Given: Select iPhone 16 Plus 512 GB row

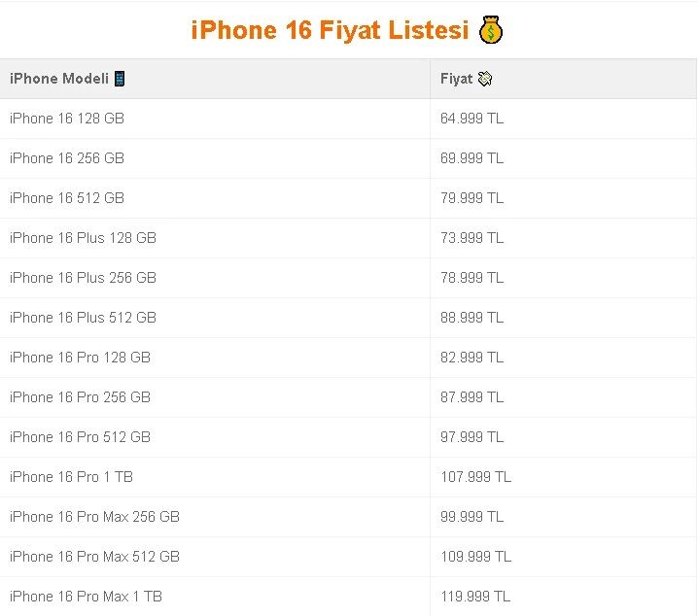Looking at the screenshot, I should (348, 318).
